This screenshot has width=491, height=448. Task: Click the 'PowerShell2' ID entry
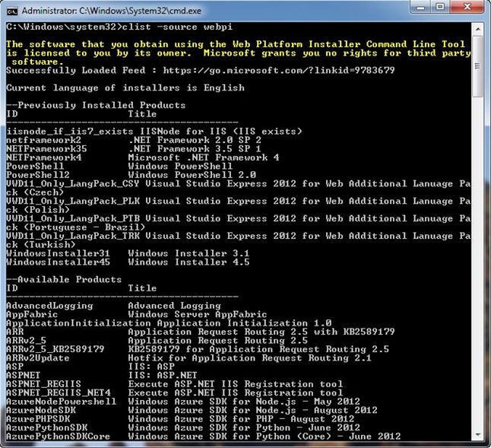pos(38,175)
